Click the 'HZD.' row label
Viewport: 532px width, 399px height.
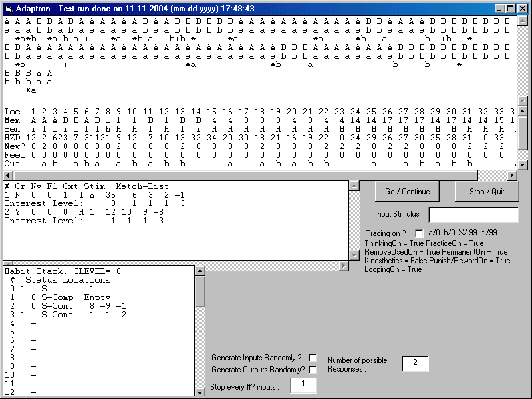pos(14,138)
